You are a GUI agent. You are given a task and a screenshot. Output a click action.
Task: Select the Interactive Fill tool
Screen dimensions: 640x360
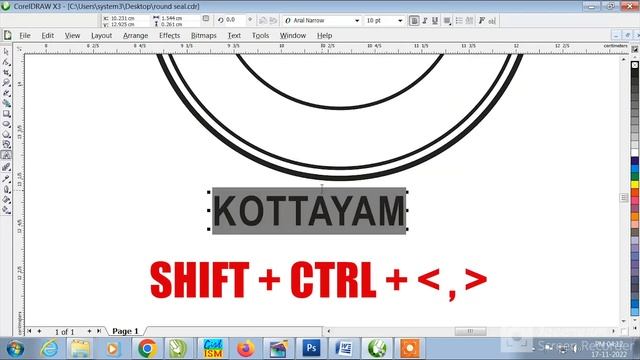point(6,210)
